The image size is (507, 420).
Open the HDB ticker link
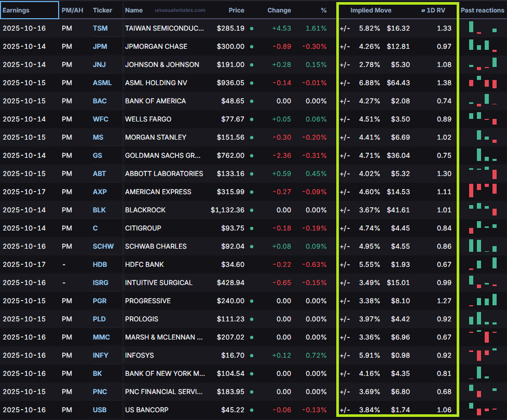coord(100,264)
